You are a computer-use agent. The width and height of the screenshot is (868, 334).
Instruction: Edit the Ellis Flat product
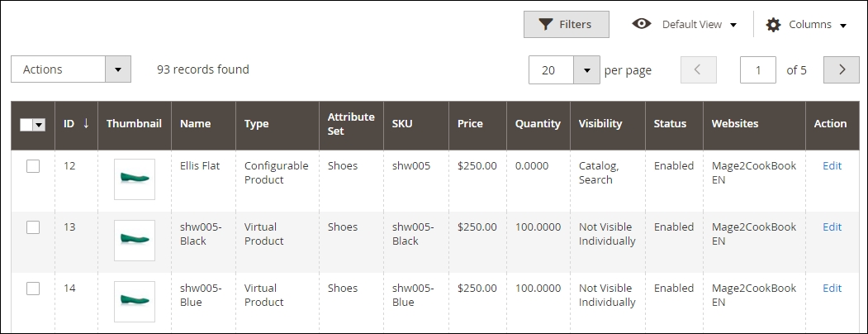click(x=832, y=166)
